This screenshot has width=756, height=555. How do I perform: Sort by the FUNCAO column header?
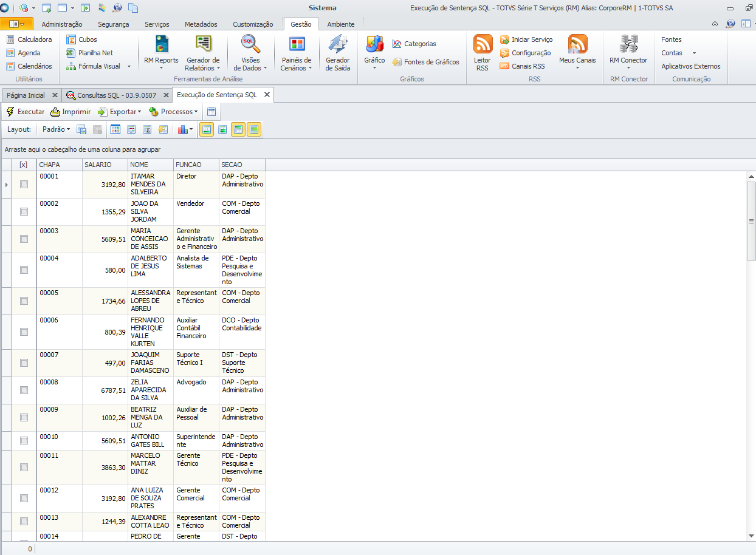196,165
